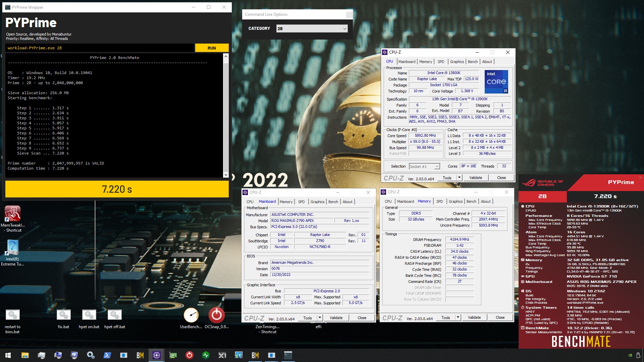Switch to Mainboard tab in CPU-Z CPU window
Viewport: 644px width, 362px height.
coord(407,62)
